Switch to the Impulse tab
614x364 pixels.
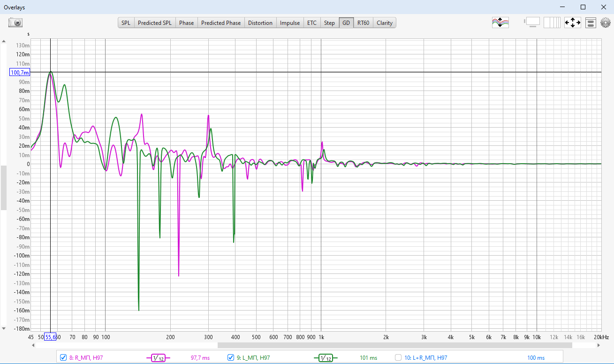(x=289, y=23)
